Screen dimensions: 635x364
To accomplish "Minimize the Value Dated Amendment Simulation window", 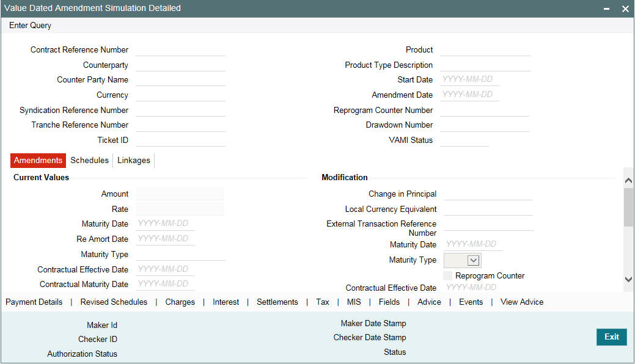I will [606, 9].
